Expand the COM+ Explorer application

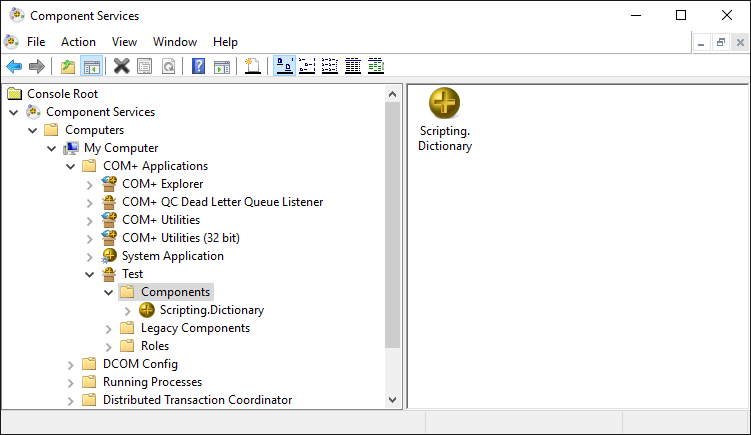click(x=90, y=185)
